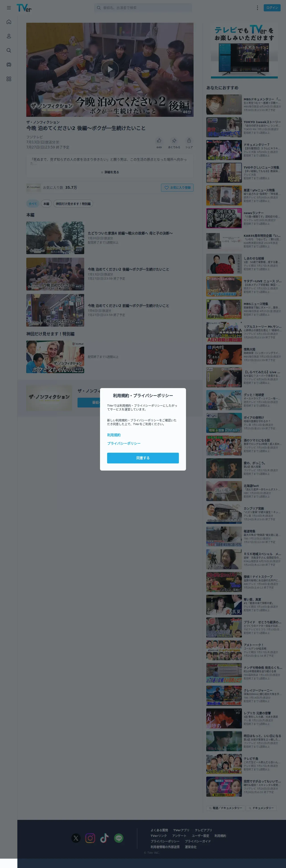This screenshot has width=286, height=868.
Task: Open the live TV icon in sidebar
Action: 9,64
